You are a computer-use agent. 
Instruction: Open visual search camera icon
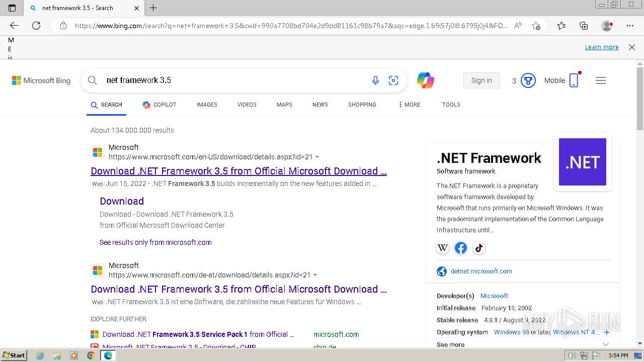[393, 80]
